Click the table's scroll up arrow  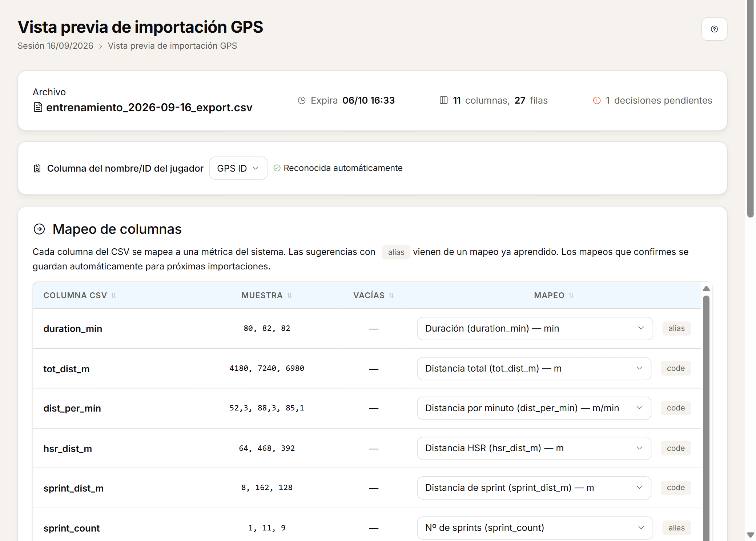[x=706, y=288]
